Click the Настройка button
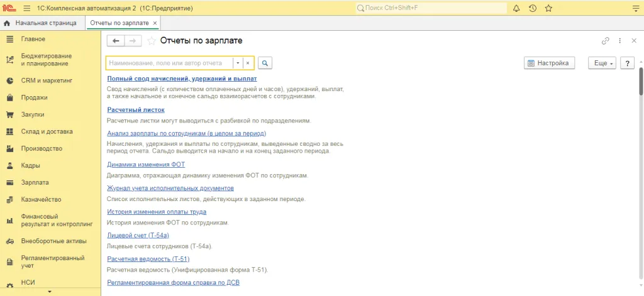Screen dimensions: 644x296 (549, 63)
